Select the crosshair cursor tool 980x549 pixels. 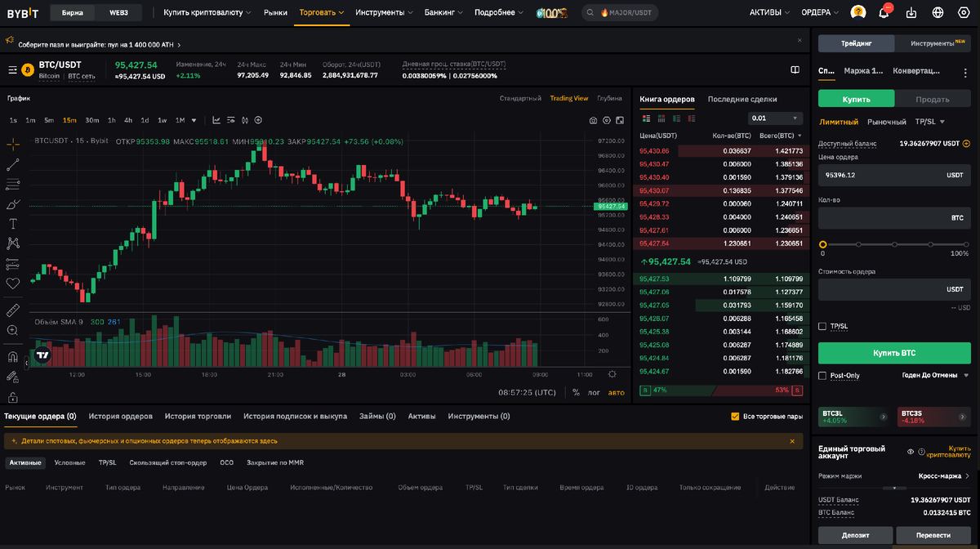[x=13, y=145]
